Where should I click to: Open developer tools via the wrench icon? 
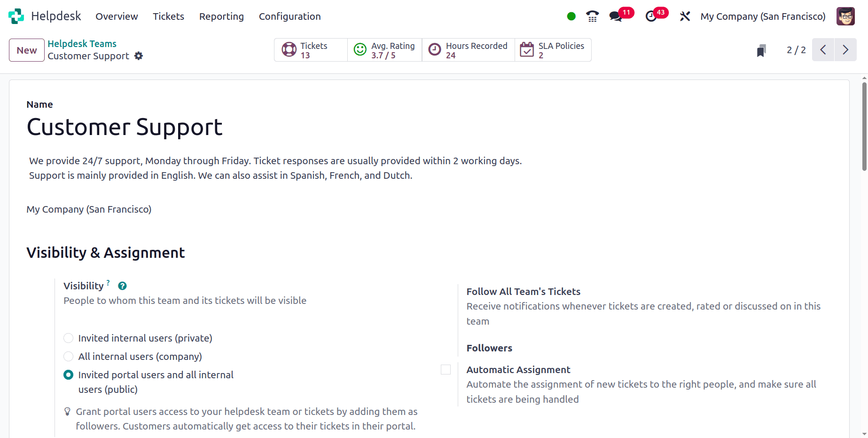pos(685,16)
